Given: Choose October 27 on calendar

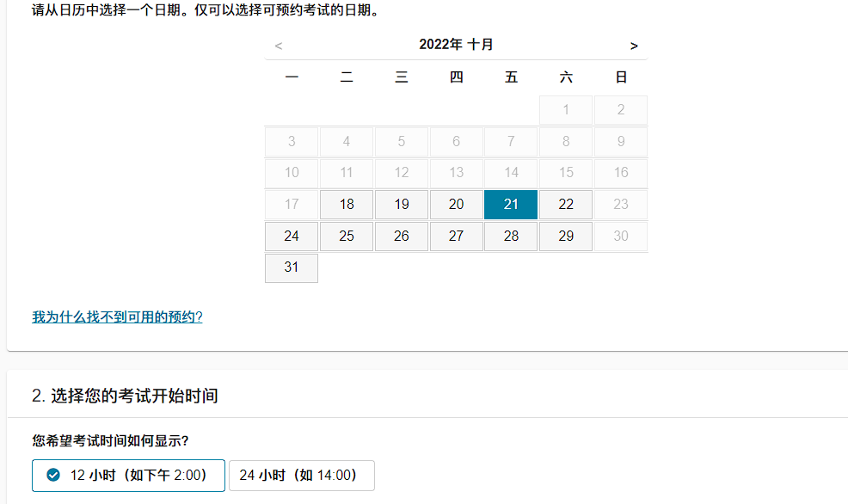Looking at the screenshot, I should click(457, 237).
